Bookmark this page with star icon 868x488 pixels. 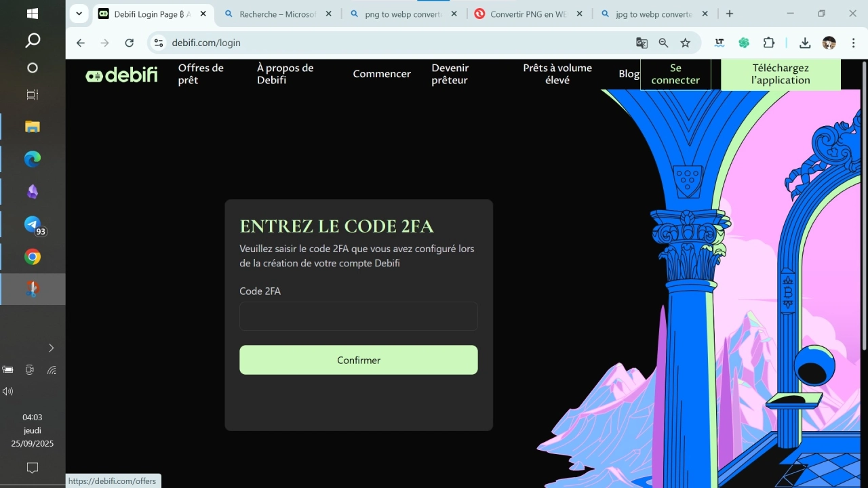tap(686, 43)
